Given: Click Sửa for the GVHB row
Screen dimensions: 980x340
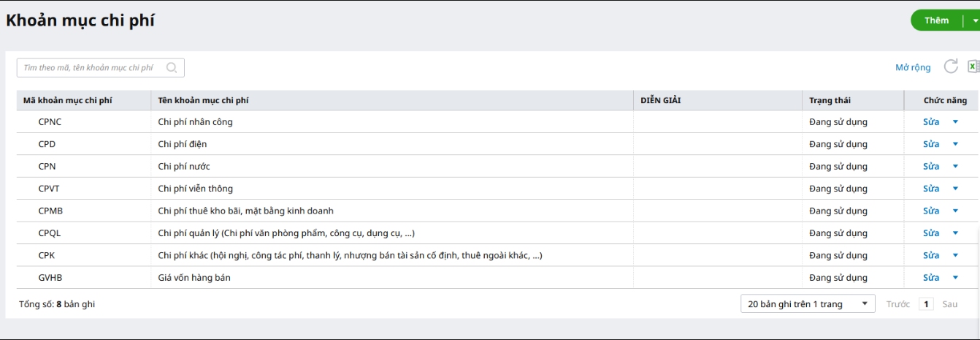Looking at the screenshot, I should click(931, 278).
